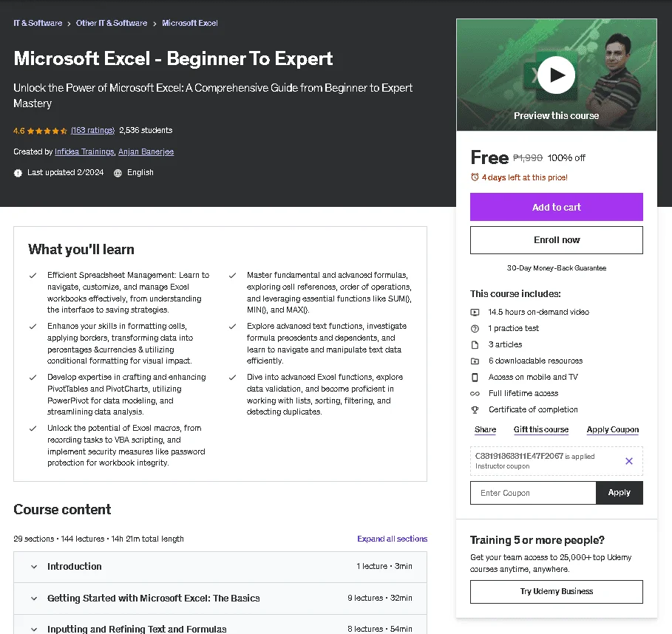The image size is (672, 634).
Task: Click '6 downloadable resources' text
Action: [x=536, y=361]
